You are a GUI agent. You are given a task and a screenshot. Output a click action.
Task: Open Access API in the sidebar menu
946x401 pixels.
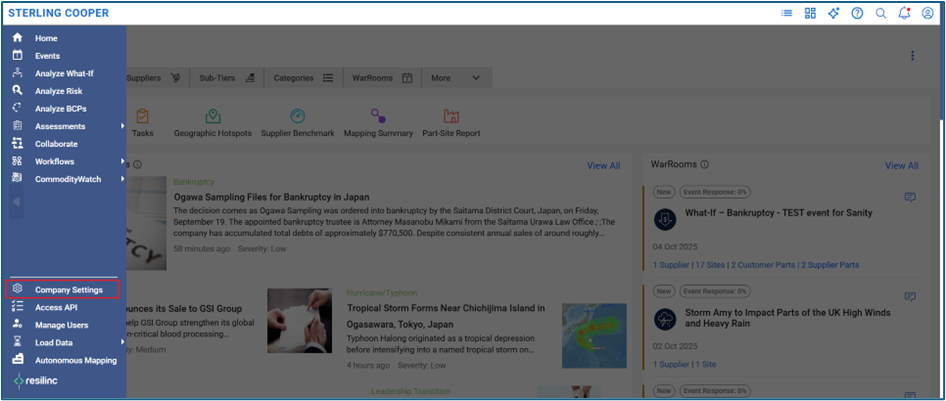(x=56, y=308)
